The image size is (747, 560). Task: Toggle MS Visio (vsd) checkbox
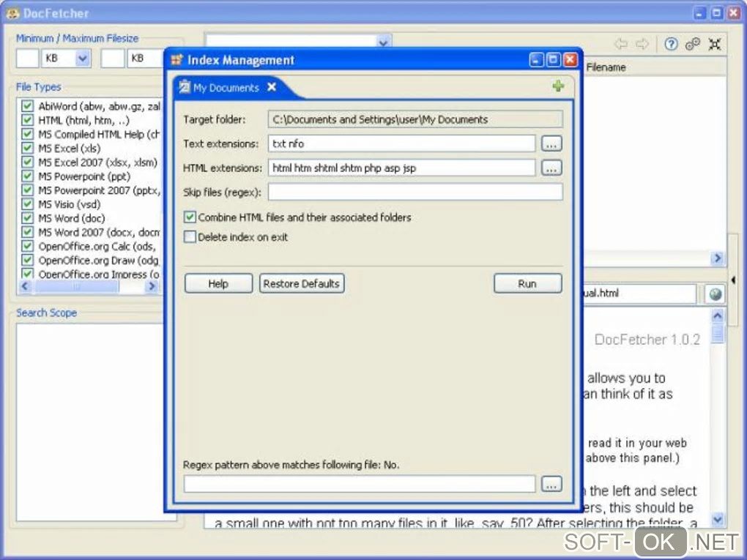point(28,204)
